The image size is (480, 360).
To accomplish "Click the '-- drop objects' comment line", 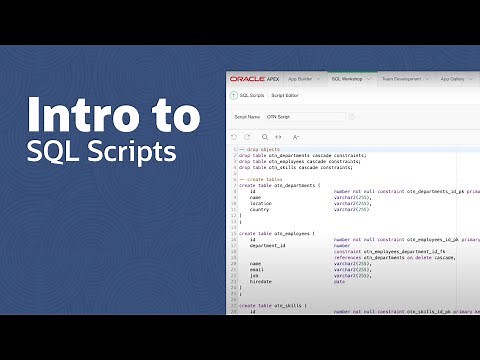I will [x=259, y=149].
